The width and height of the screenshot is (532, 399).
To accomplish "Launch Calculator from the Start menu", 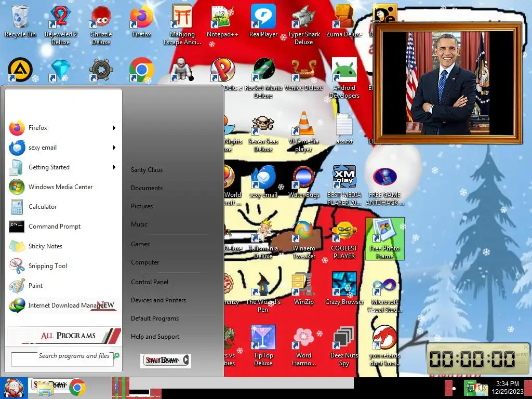I will (x=62, y=207).
